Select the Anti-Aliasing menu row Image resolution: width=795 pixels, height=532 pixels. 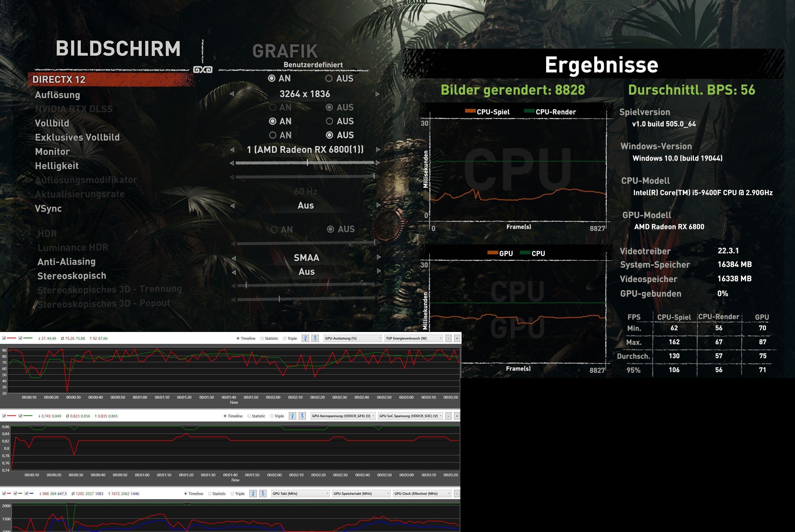pyautogui.click(x=66, y=262)
